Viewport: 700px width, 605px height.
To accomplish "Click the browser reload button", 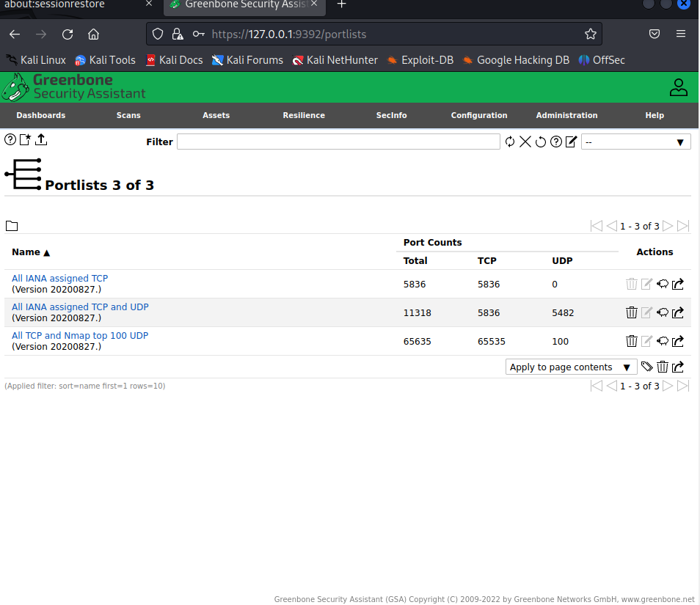I will click(68, 34).
